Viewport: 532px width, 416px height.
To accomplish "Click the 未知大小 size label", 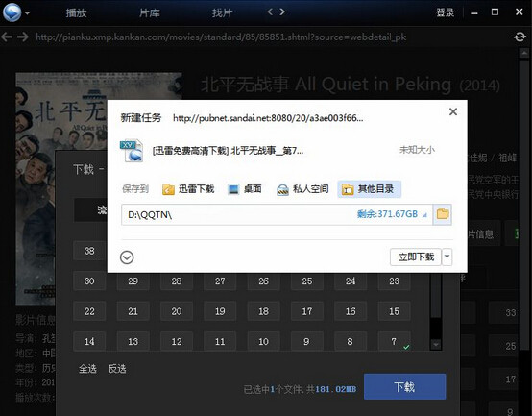I will 418,150.
